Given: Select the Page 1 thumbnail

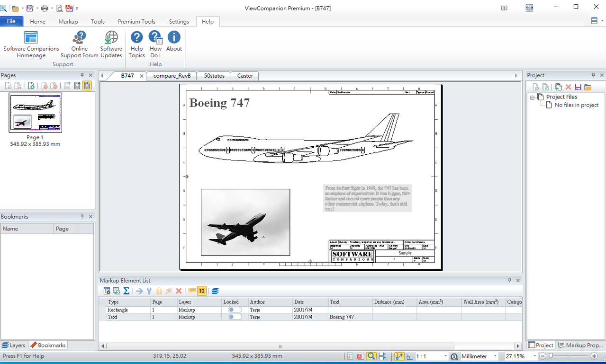Looking at the screenshot, I should coord(35,113).
